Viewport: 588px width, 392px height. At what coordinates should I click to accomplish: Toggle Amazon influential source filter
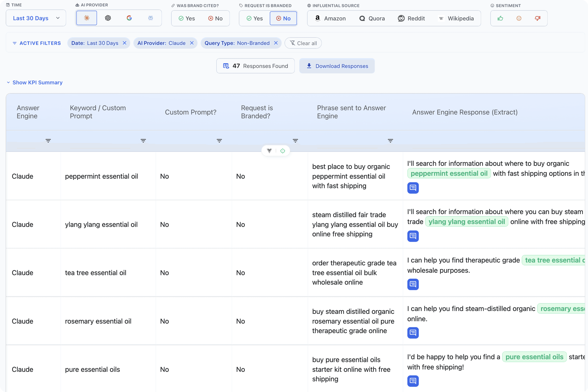click(x=330, y=18)
